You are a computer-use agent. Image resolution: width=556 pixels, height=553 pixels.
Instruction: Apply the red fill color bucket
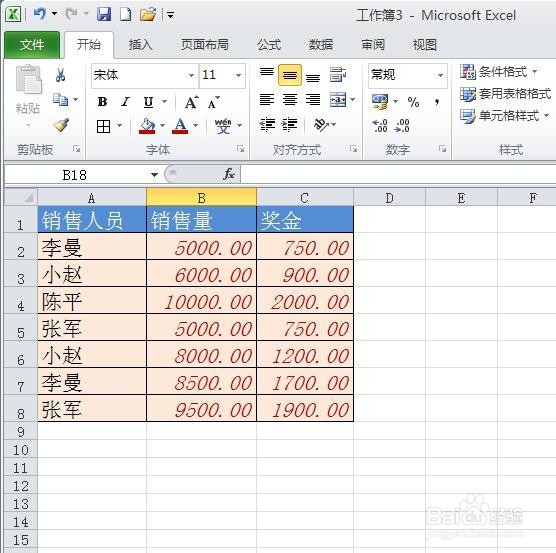coord(147,126)
